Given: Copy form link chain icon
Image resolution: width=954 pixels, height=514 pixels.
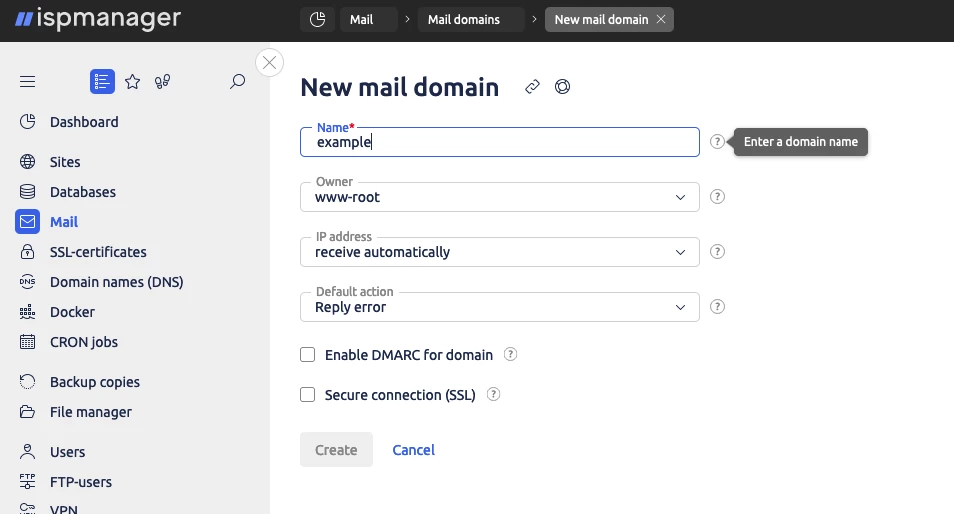Looking at the screenshot, I should click(x=532, y=87).
